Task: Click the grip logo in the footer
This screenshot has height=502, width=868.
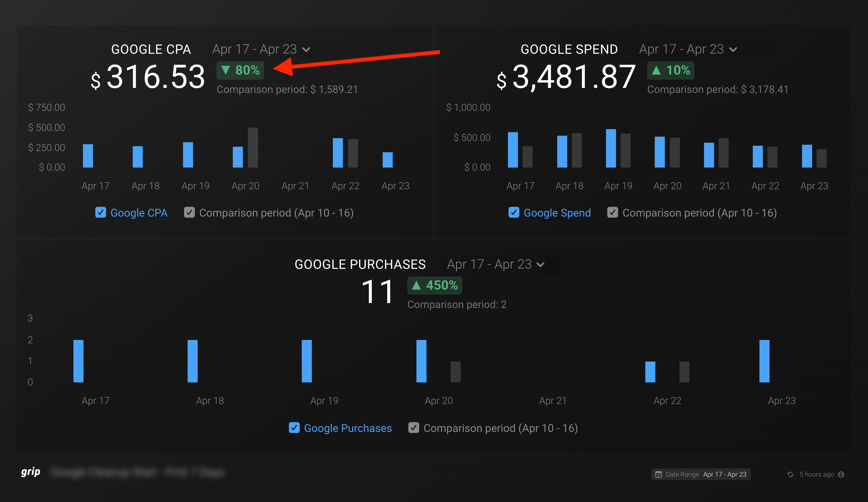Action: (x=31, y=472)
